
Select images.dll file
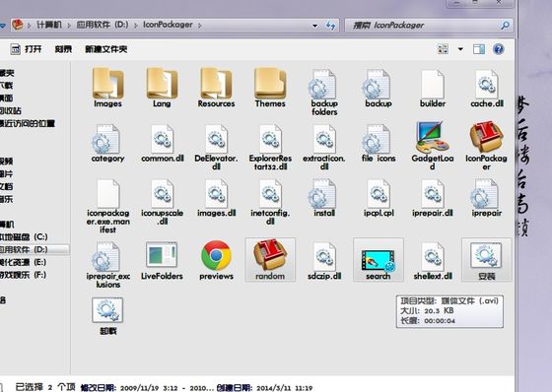[x=216, y=197]
